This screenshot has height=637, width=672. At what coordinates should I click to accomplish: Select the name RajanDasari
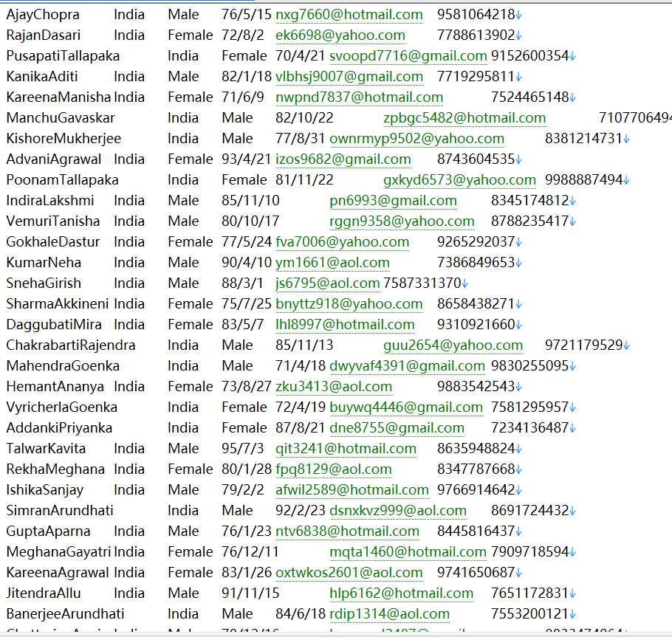[44, 35]
